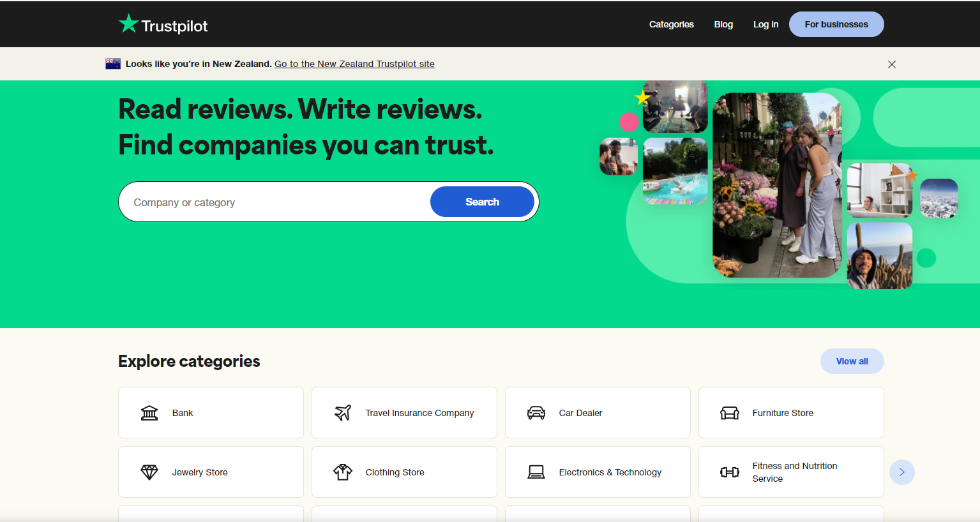
Task: Open the Car Dealer category
Action: (x=598, y=413)
